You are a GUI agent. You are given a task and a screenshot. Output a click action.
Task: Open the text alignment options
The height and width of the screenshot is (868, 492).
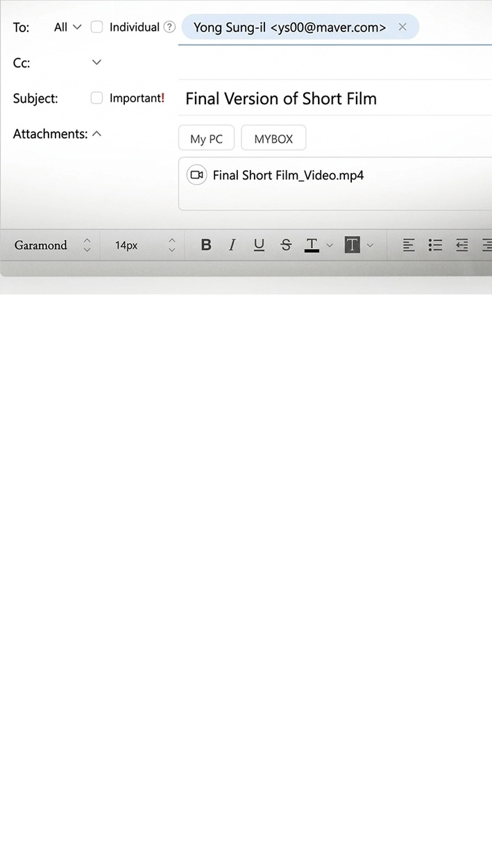pyautogui.click(x=409, y=245)
